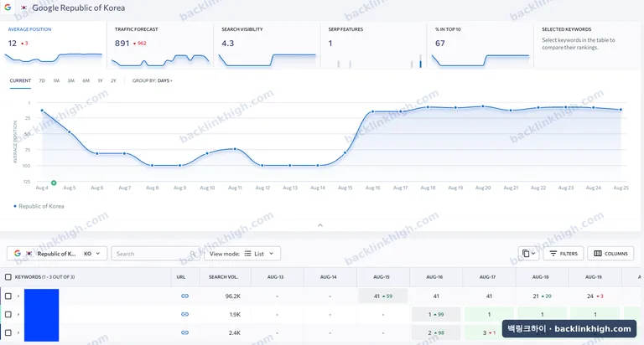Open the Filters button
644x345 pixels.
point(563,254)
